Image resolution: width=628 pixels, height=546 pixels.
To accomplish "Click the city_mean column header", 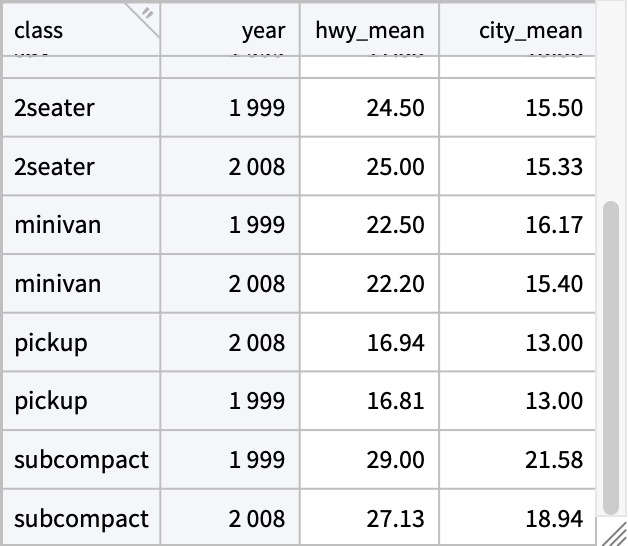I will point(530,30).
